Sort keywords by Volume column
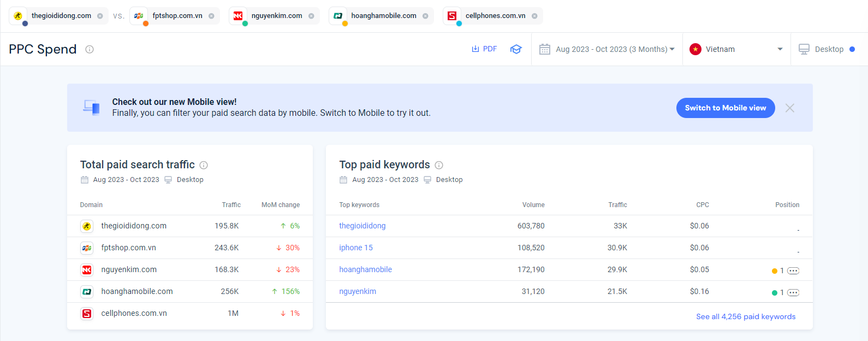This screenshot has height=341, width=868. click(533, 205)
